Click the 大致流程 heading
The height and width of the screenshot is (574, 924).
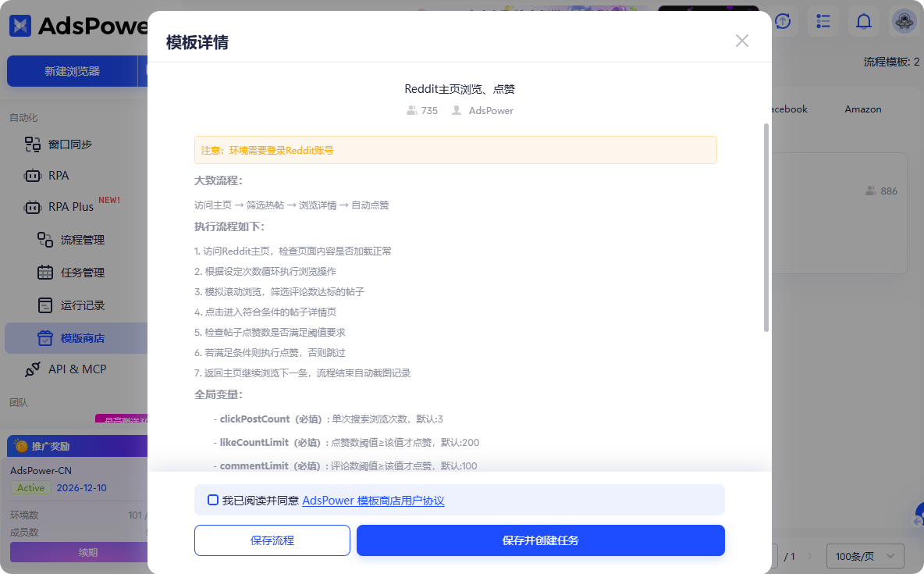219,180
